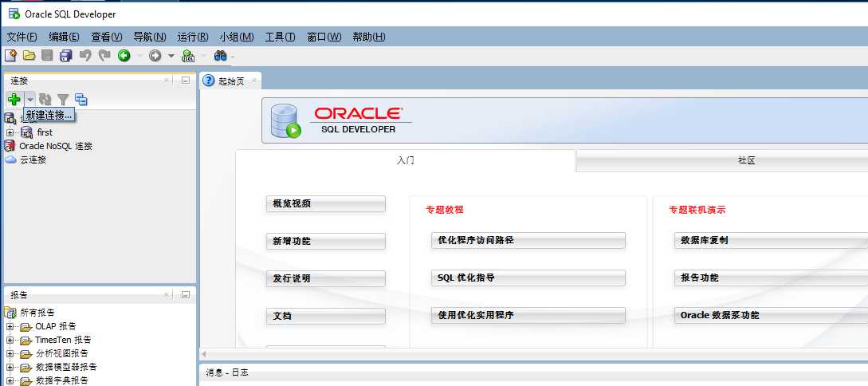Viewport: 868px width, 386px height.
Task: Click the Filter funnel icon in Connections
Action: [63, 100]
